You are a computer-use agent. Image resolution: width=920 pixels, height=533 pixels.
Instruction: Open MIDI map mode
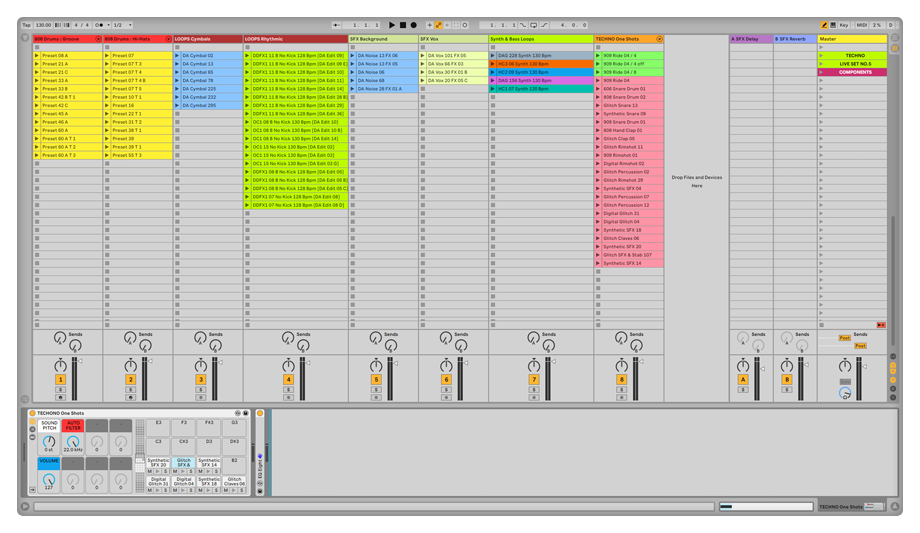[x=861, y=25]
